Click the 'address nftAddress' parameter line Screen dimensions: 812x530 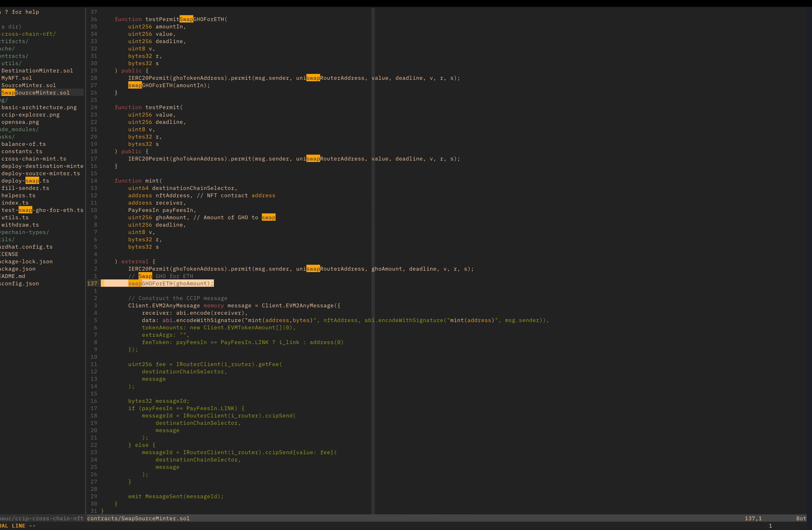[x=202, y=196]
